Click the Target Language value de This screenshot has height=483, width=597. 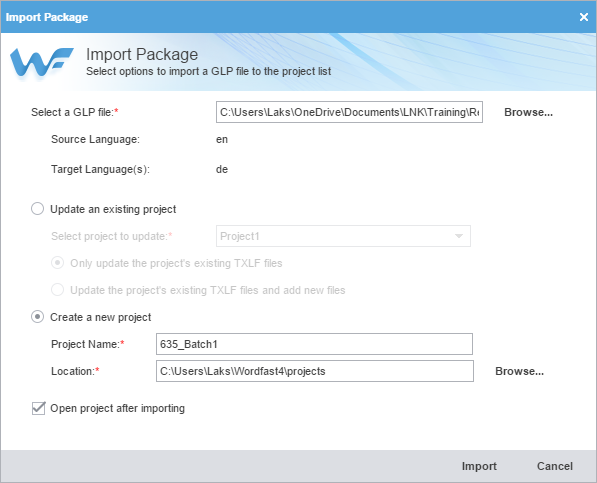[x=222, y=169]
